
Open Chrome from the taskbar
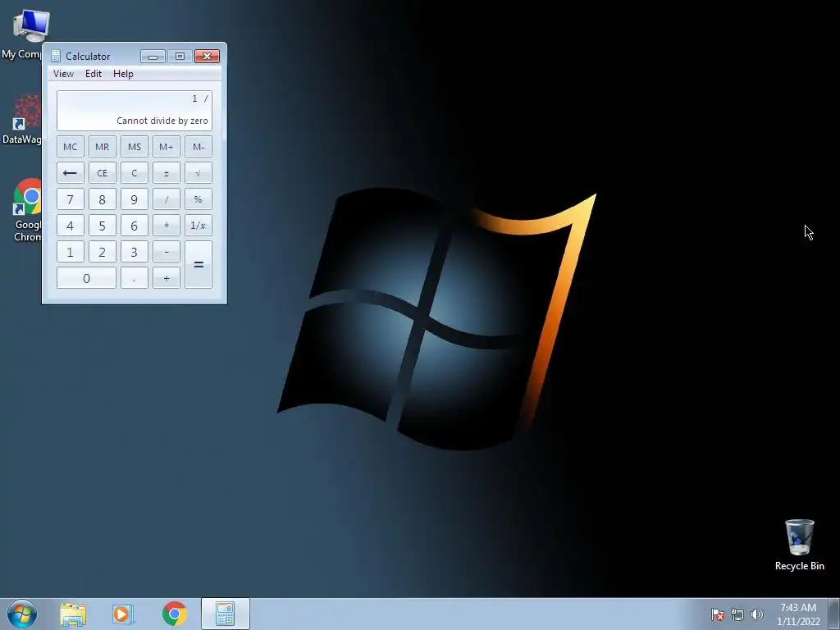tap(174, 614)
